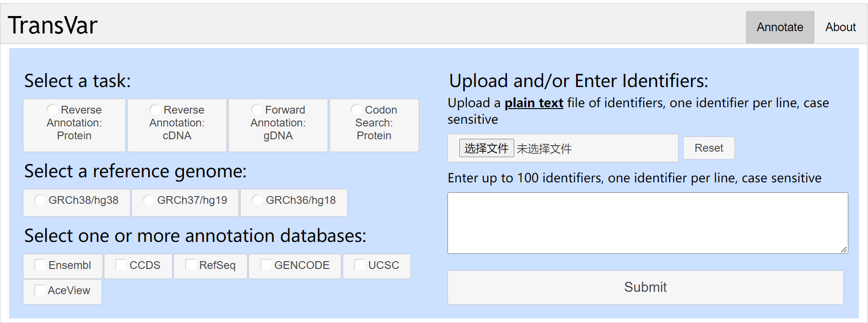Screen dimensions: 868x323
Task: Open the plain text link
Action: [534, 103]
